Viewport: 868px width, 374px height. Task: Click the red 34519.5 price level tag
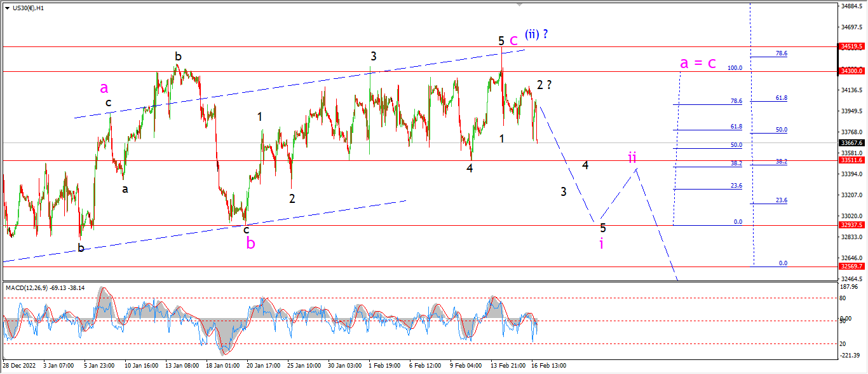(x=851, y=46)
